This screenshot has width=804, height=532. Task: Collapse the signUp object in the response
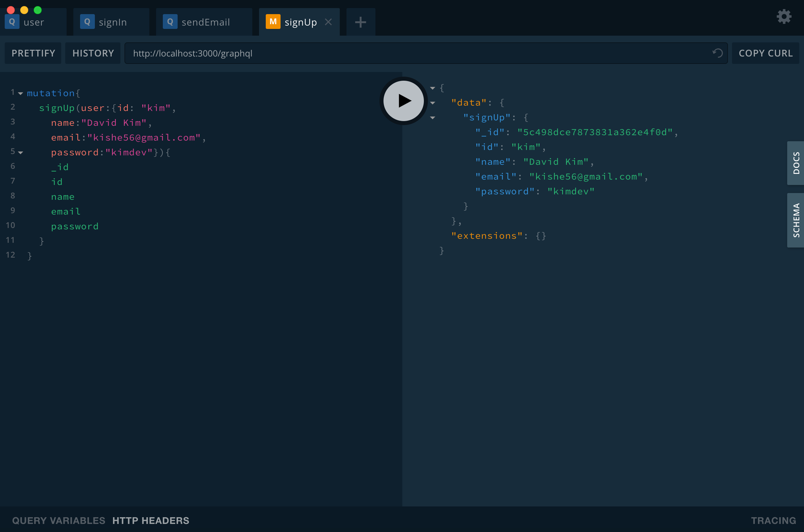click(x=432, y=118)
